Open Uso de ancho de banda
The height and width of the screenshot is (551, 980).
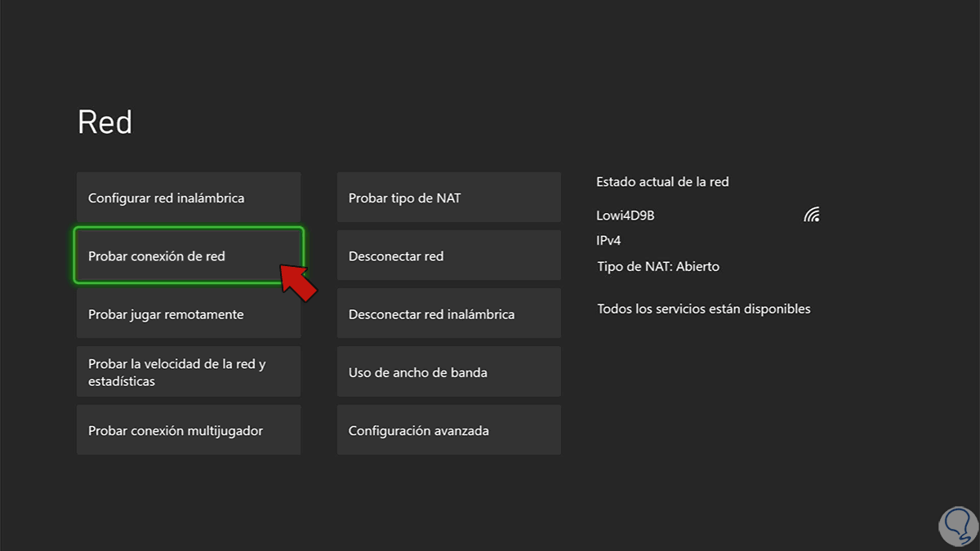pyautogui.click(x=448, y=372)
